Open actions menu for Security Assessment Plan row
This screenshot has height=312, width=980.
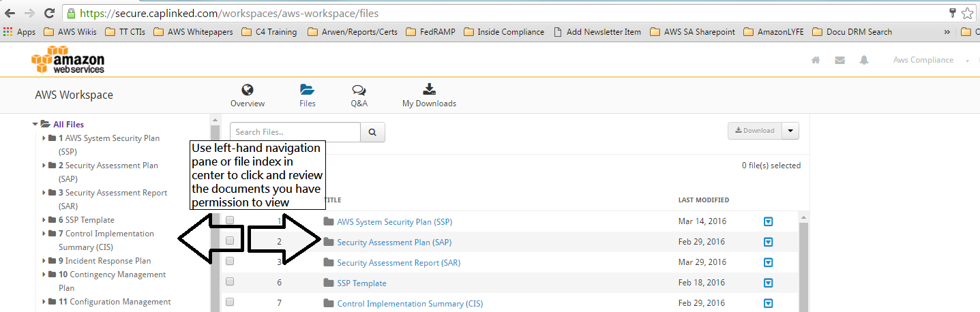coord(768,242)
